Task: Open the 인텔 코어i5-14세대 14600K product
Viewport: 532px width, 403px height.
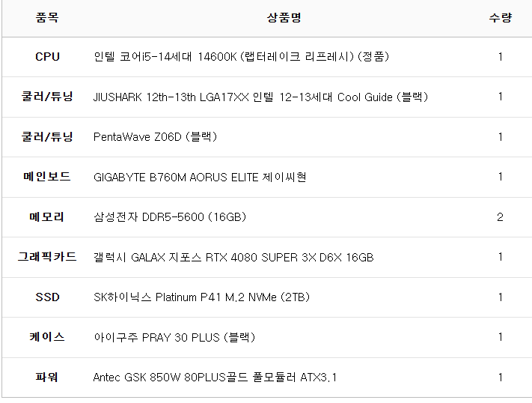Action: [241, 57]
